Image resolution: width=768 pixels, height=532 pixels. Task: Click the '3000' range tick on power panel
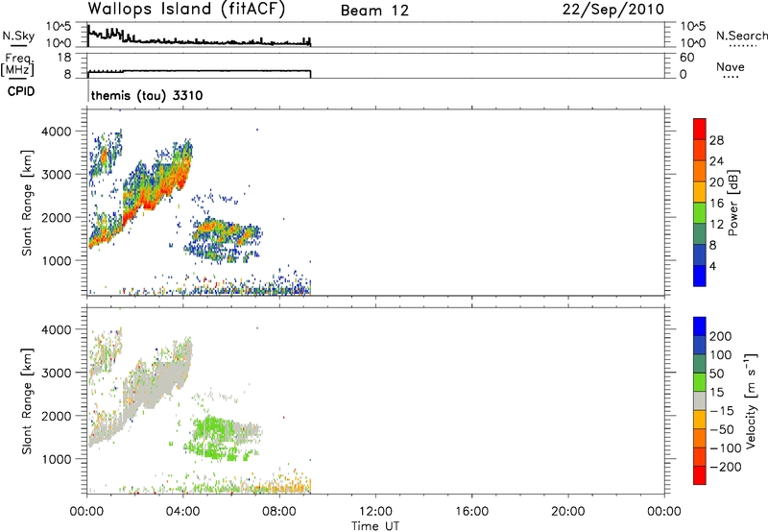[56, 175]
